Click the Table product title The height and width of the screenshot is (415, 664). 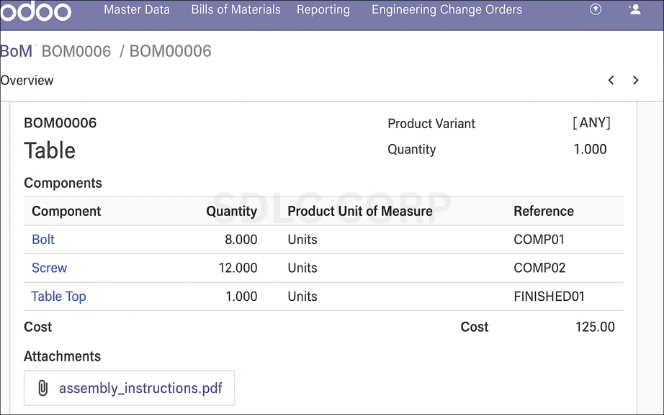(50, 150)
